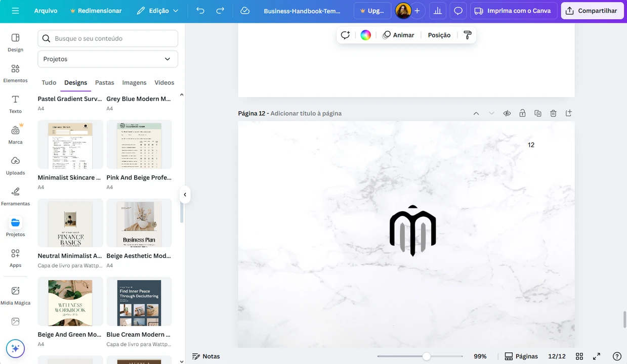Collapse the side panel with arrow handle
Image resolution: width=627 pixels, height=364 pixels.
185,195
